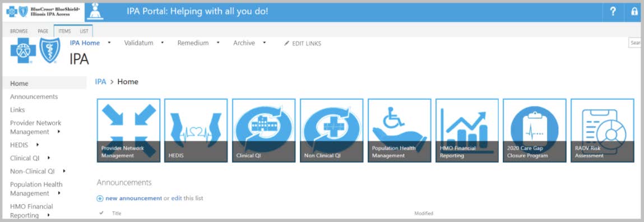The height and width of the screenshot is (222, 644).
Task: Open Population Health Management tile
Action: click(x=399, y=130)
